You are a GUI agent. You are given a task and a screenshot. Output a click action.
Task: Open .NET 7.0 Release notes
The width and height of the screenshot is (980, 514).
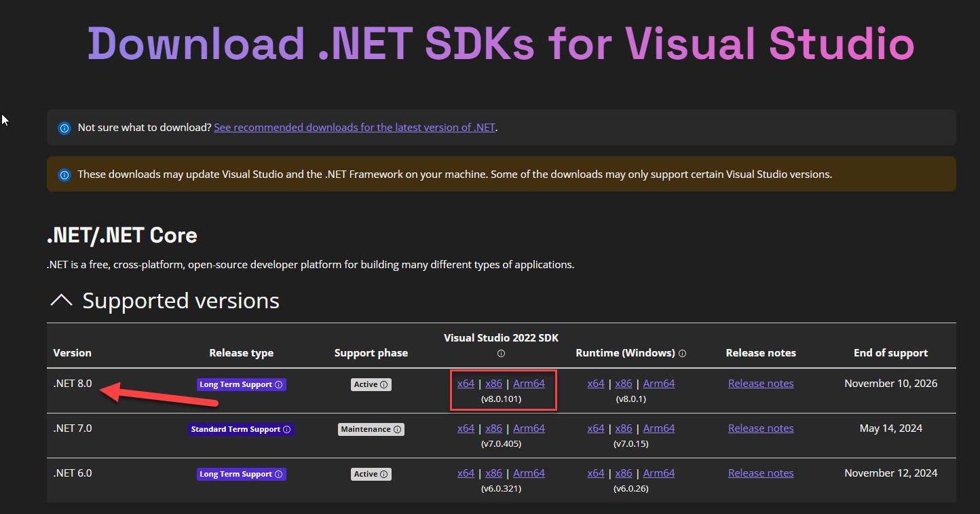coord(760,428)
